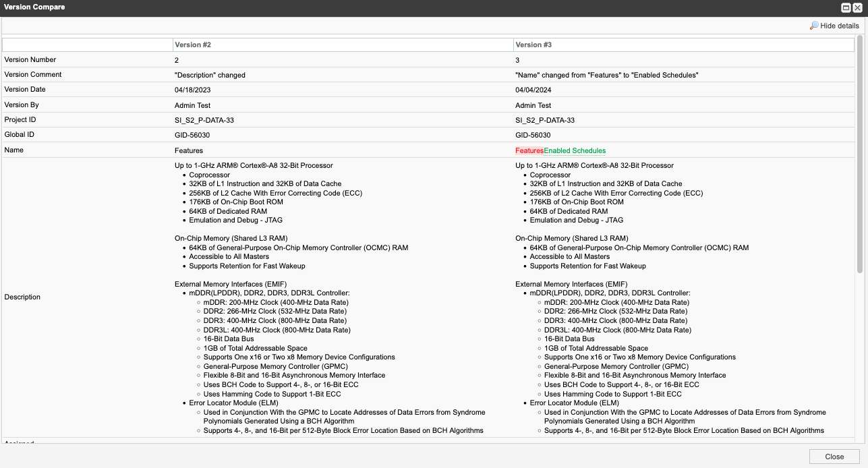Click the Version Compare title text
Screen dimensions: 868x468
click(x=34, y=7)
